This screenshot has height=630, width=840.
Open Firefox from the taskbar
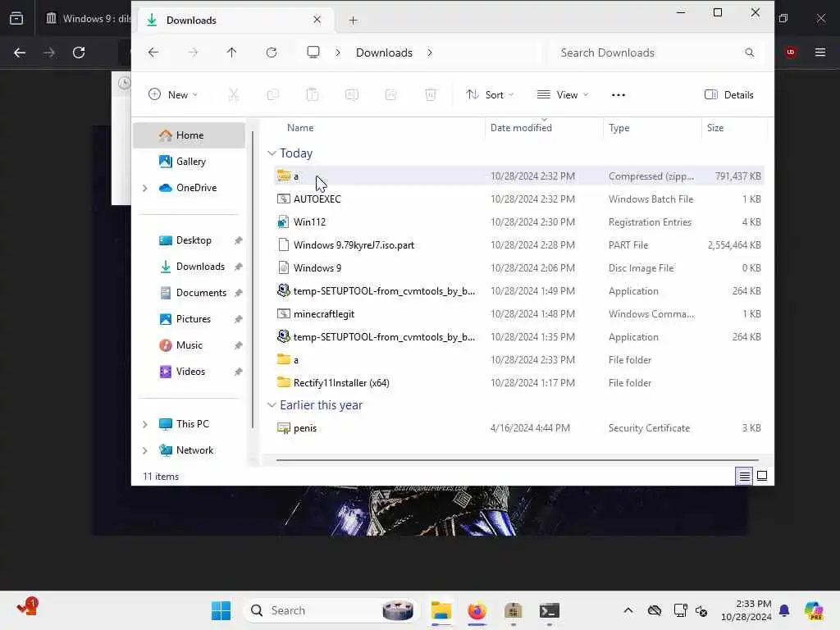pyautogui.click(x=477, y=610)
